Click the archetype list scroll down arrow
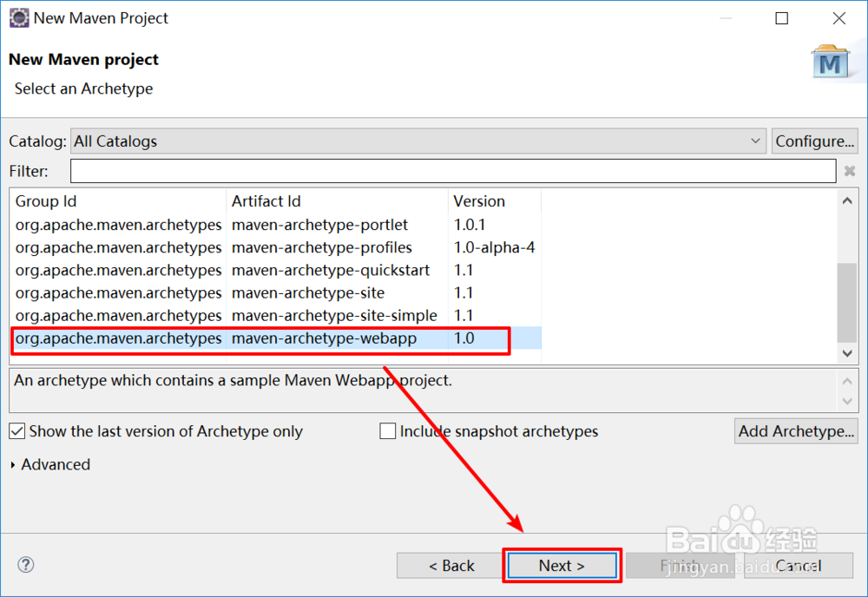Image resolution: width=868 pixels, height=597 pixels. (x=847, y=353)
